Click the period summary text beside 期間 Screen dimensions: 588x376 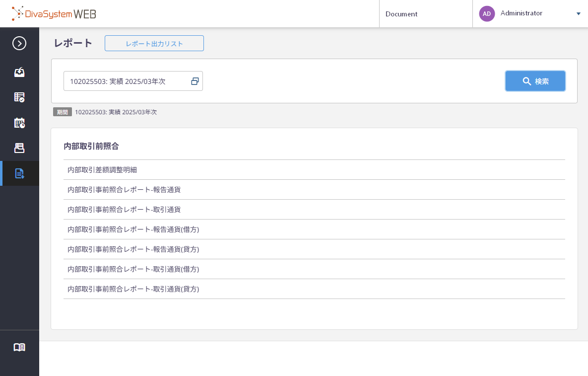tap(116, 112)
